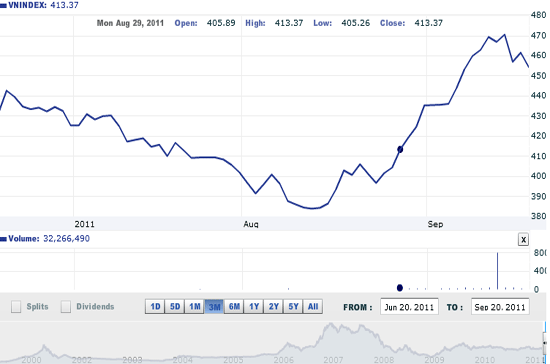Click the 470 price axis label

click(x=538, y=35)
